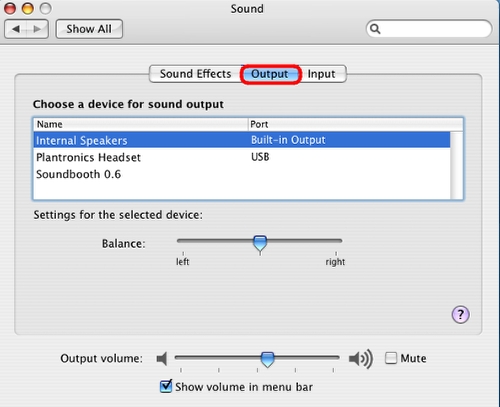Click the forward navigation arrow
The height and width of the screenshot is (407, 500).
(37, 29)
